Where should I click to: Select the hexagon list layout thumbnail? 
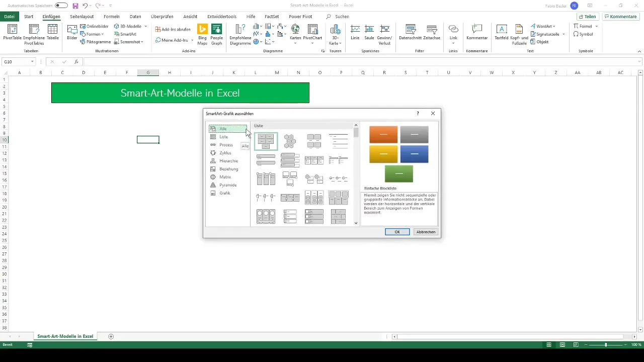point(290,142)
